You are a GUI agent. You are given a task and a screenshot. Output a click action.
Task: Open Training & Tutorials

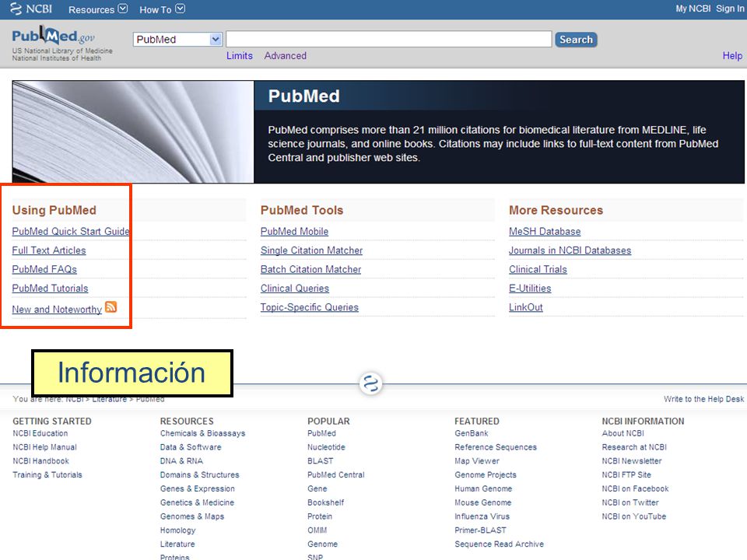pyautogui.click(x=47, y=474)
